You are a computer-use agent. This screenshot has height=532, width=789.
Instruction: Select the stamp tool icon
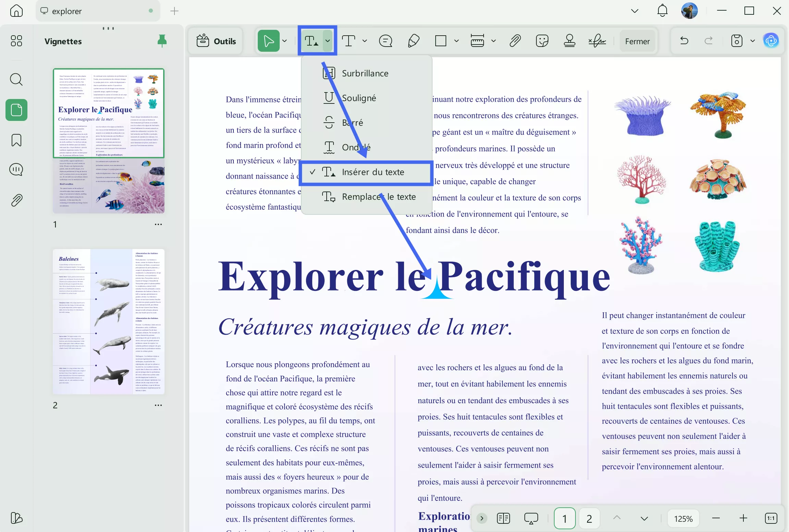569,41
